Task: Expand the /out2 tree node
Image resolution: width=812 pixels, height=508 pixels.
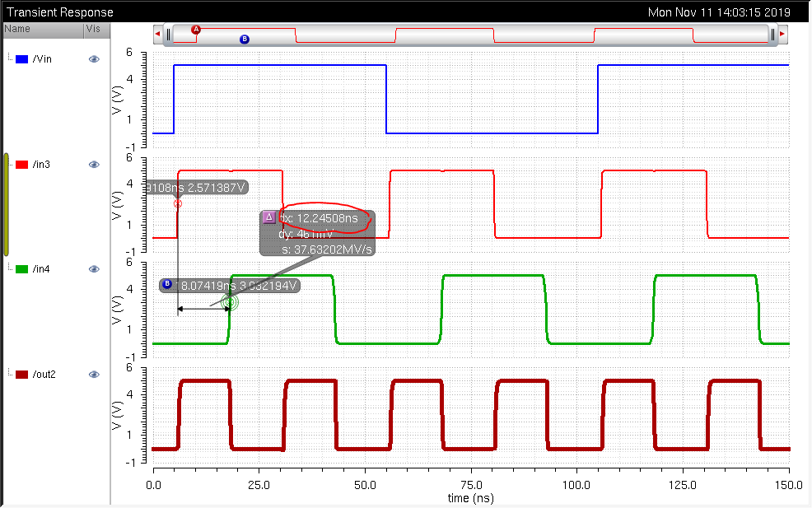Action: (10, 372)
